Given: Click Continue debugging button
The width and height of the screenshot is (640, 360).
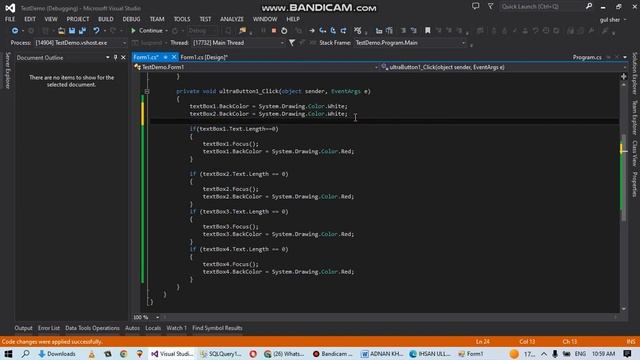Looking at the screenshot, I should pos(147,31).
